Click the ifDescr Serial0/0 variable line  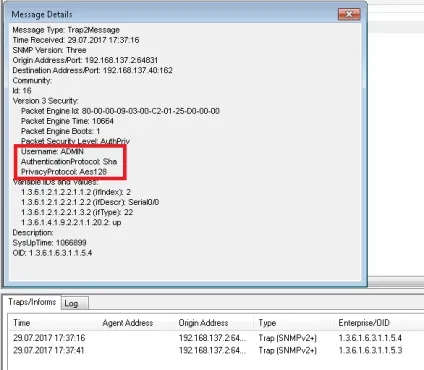pyautogui.click(x=90, y=202)
